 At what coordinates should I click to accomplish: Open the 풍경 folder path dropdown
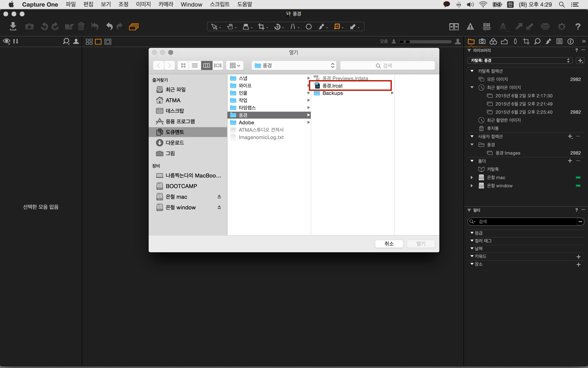click(x=294, y=65)
